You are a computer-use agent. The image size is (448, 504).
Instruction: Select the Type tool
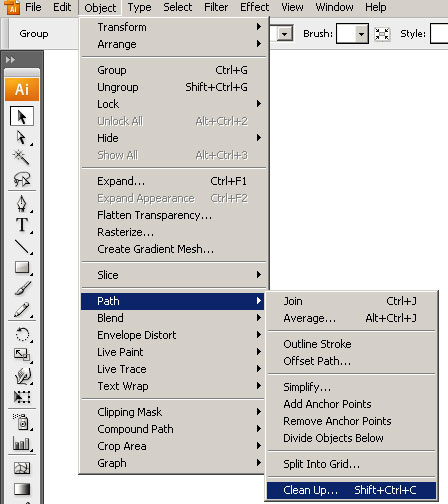point(22,225)
